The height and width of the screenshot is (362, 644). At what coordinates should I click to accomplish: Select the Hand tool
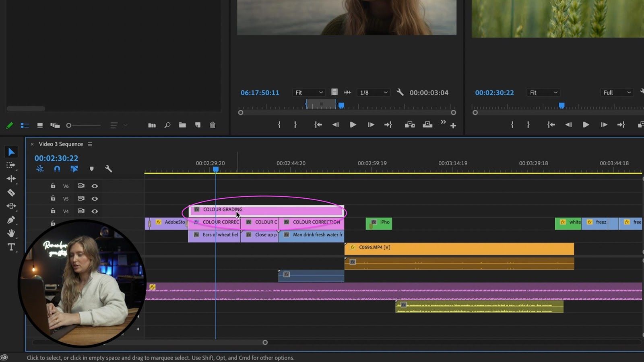[11, 233]
